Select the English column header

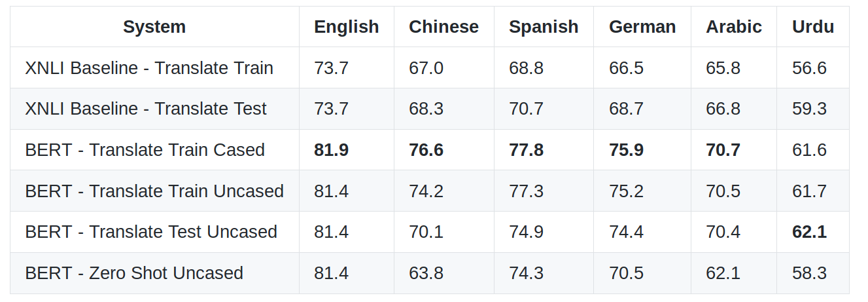click(x=347, y=27)
